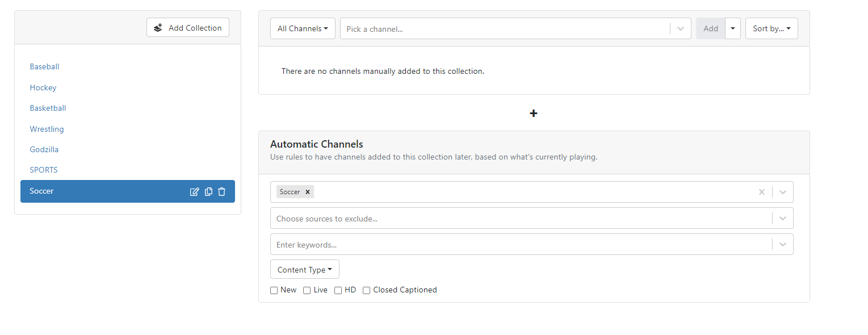Screen dimensions: 868x335
Task: Check the HD checkbox
Action: pos(338,290)
